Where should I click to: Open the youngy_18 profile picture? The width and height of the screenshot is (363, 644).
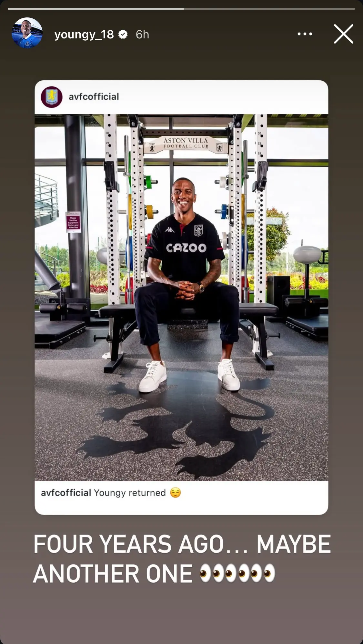[27, 33]
